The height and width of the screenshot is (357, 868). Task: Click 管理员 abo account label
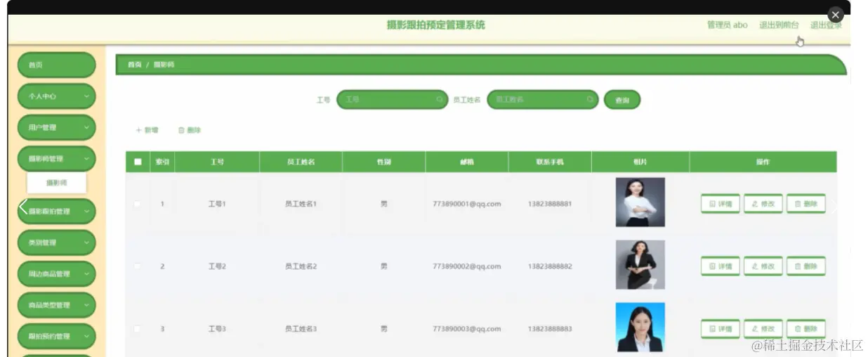click(x=727, y=25)
